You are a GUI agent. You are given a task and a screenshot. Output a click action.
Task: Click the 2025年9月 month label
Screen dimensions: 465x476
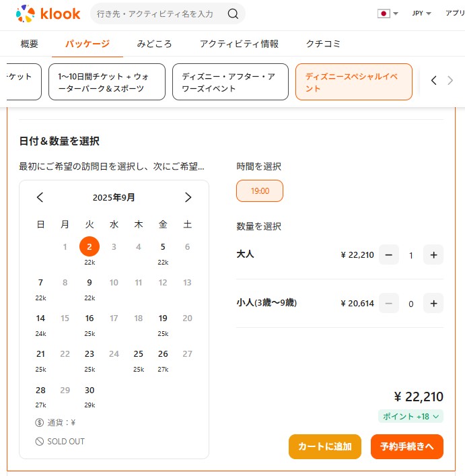click(114, 197)
